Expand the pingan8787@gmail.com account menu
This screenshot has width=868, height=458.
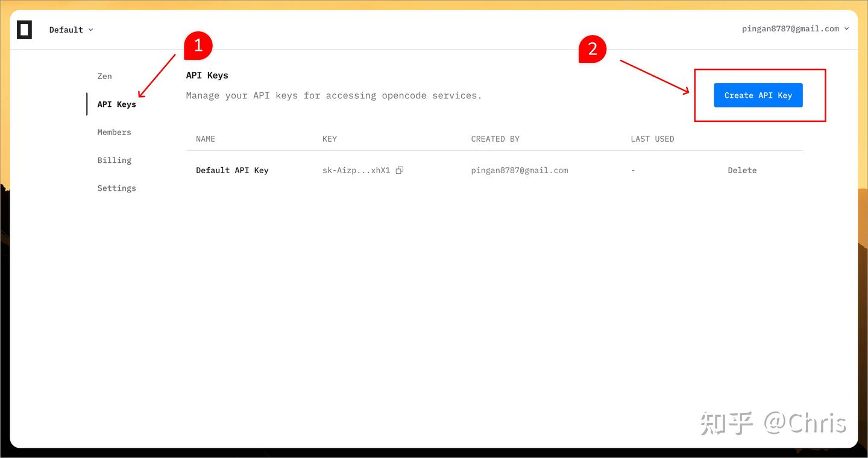point(795,28)
